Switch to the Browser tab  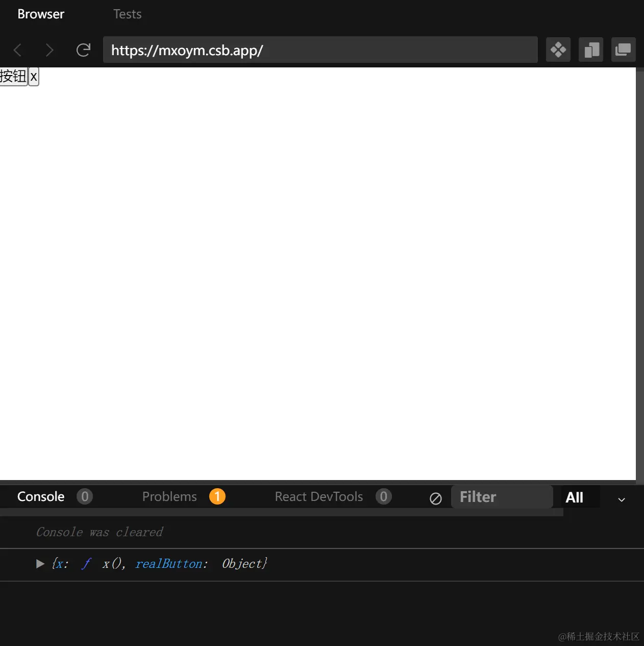coord(40,14)
